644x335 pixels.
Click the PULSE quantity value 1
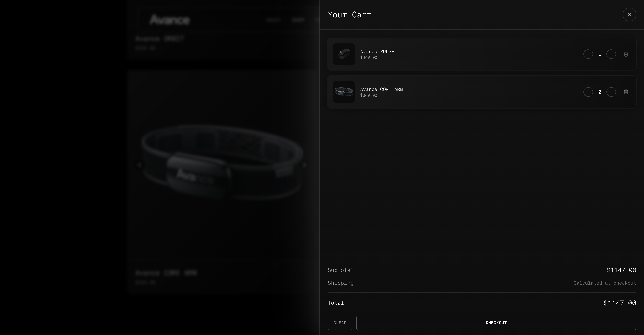pyautogui.click(x=600, y=54)
